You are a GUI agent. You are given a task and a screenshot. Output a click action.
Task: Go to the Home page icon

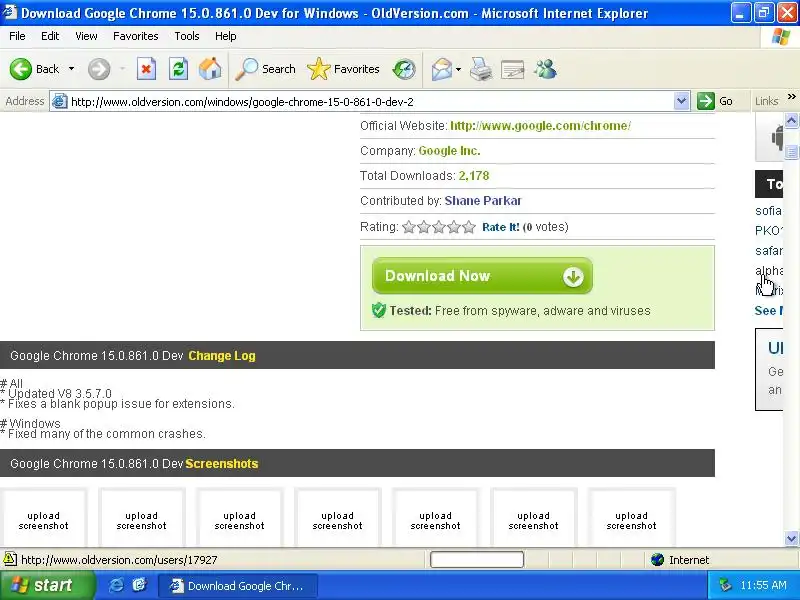[210, 69]
